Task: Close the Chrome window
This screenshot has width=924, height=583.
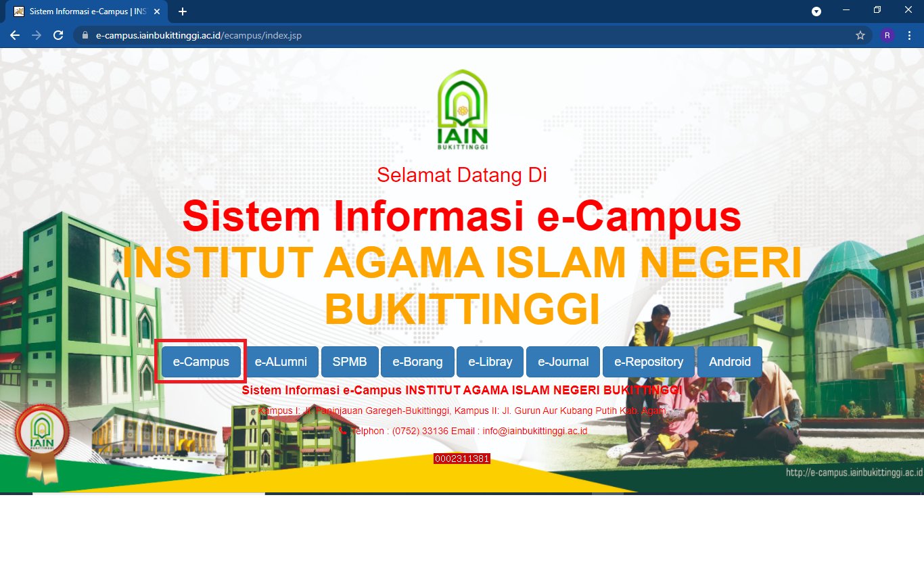Action: pos(908,10)
